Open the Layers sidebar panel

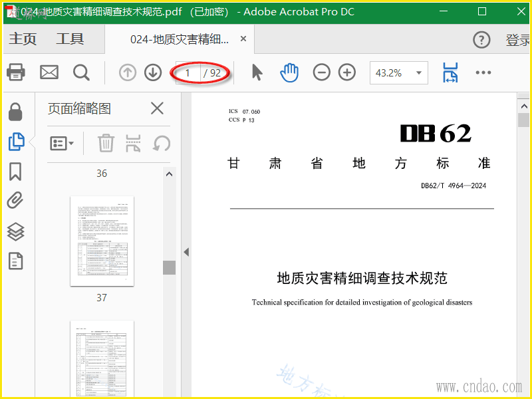pos(15,232)
